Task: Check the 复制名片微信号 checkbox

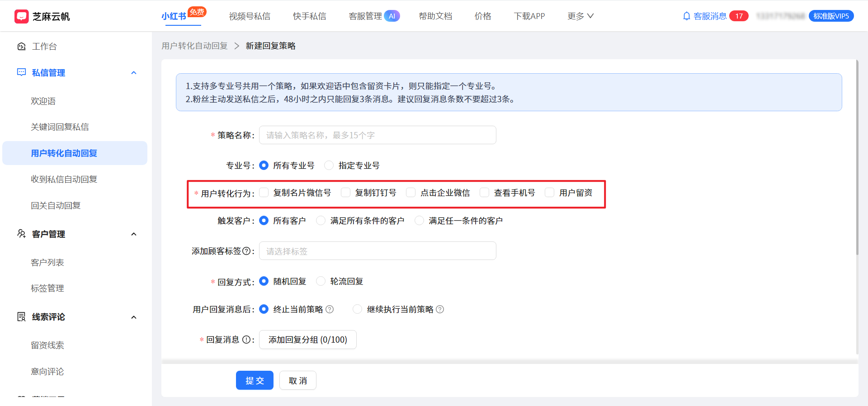Action: (264, 193)
